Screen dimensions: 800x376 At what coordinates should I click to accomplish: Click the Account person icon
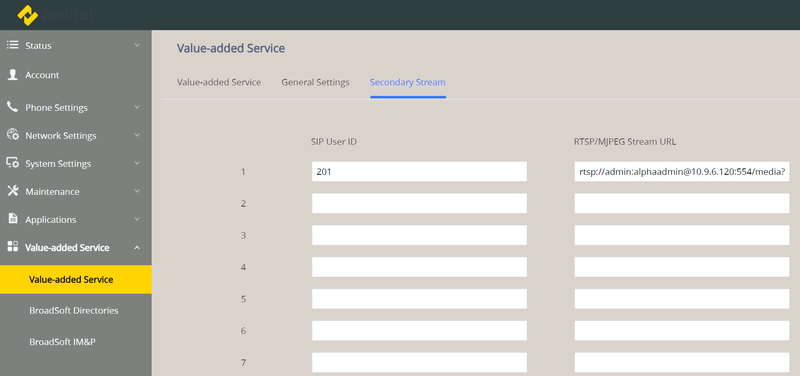pyautogui.click(x=13, y=74)
